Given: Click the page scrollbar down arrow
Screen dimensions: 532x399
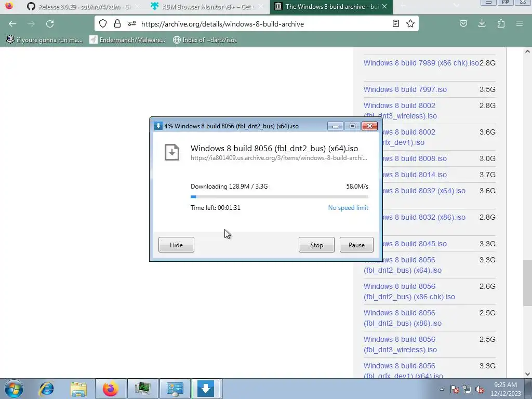Looking at the screenshot, I should click(x=527, y=374).
